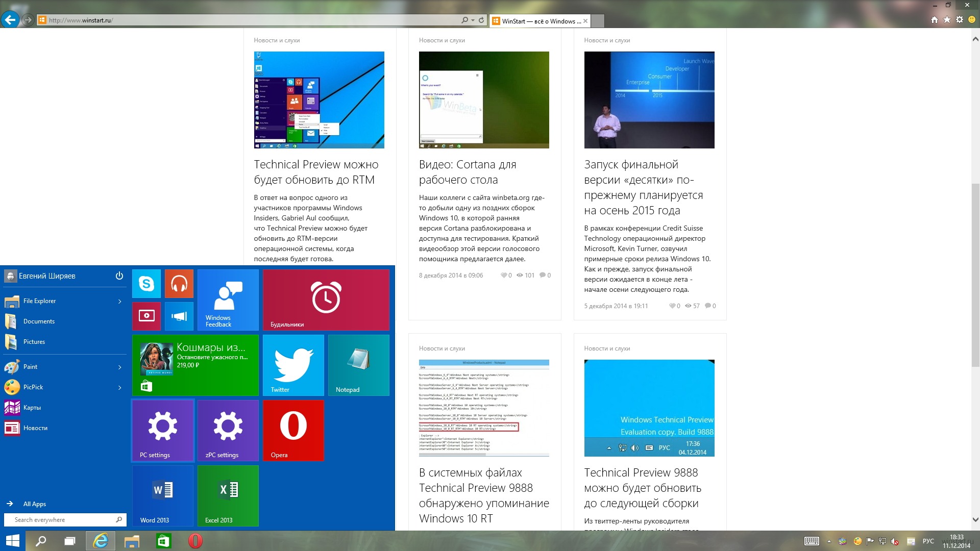This screenshot has height=551, width=980.
Task: Close the WinStart browser tab
Action: [x=585, y=21]
